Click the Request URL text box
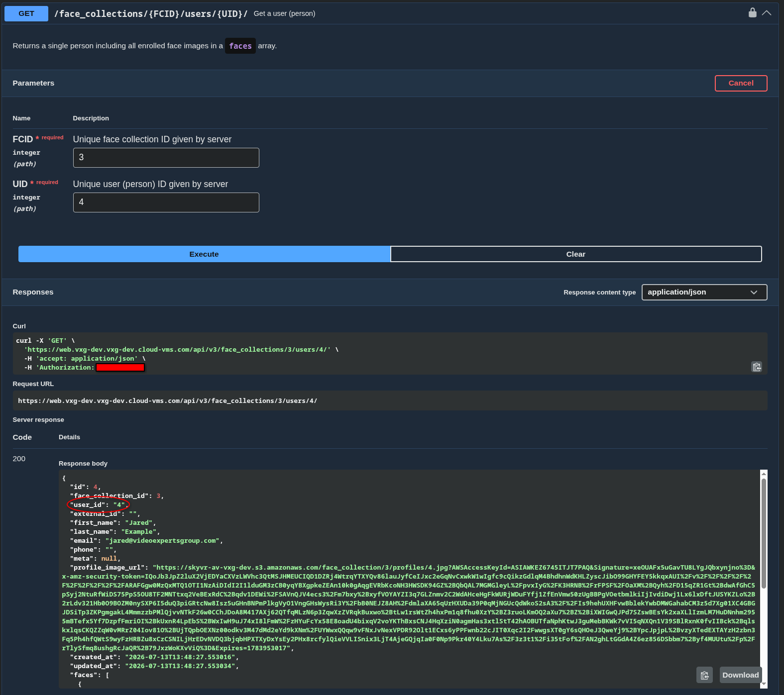784x695 pixels. pos(390,401)
